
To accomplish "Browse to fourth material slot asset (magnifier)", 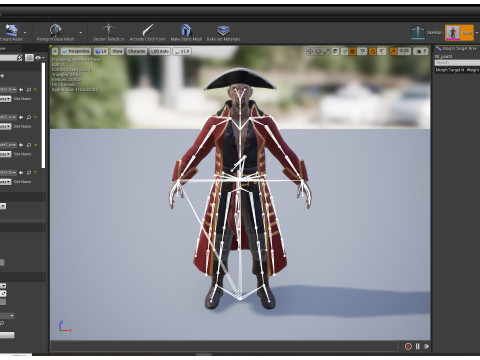I will point(29,172).
